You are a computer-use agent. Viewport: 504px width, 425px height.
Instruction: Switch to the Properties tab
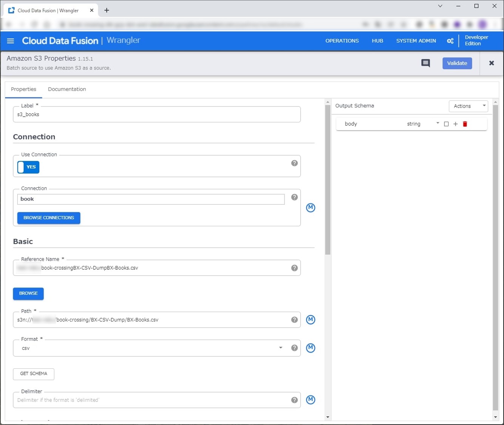(x=23, y=89)
